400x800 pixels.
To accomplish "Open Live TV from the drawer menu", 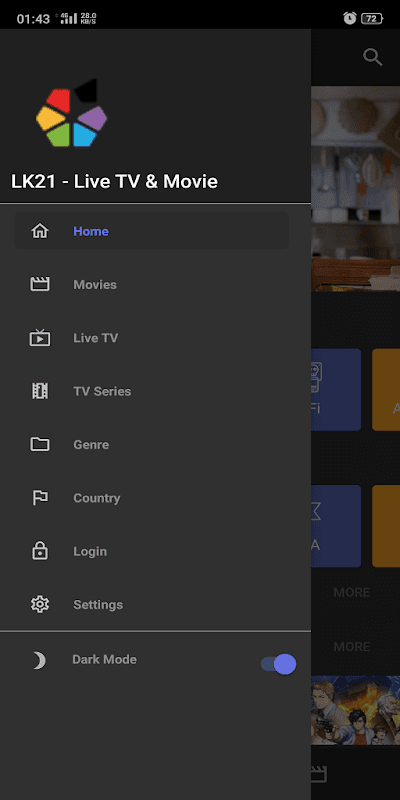I will click(x=152, y=338).
